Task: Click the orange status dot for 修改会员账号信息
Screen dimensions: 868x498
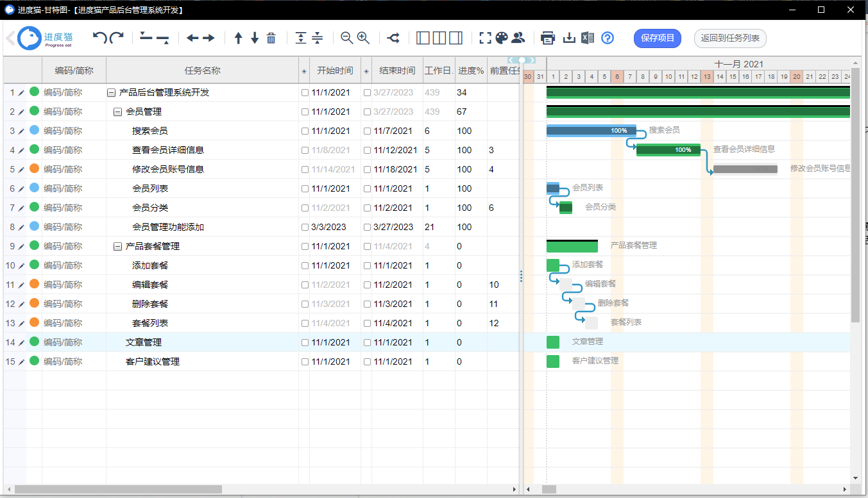Action: coord(34,169)
